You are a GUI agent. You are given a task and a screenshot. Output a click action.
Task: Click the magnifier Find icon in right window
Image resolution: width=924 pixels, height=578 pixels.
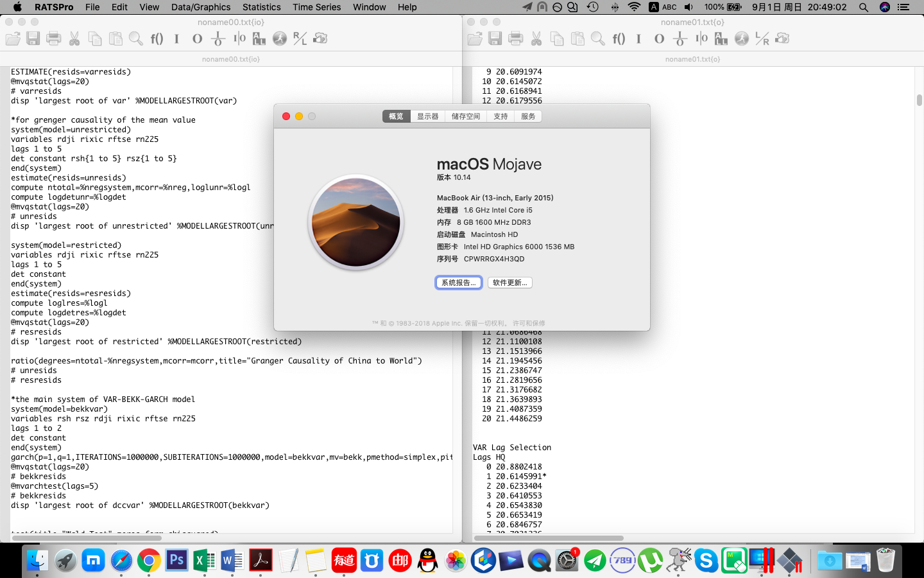click(598, 39)
